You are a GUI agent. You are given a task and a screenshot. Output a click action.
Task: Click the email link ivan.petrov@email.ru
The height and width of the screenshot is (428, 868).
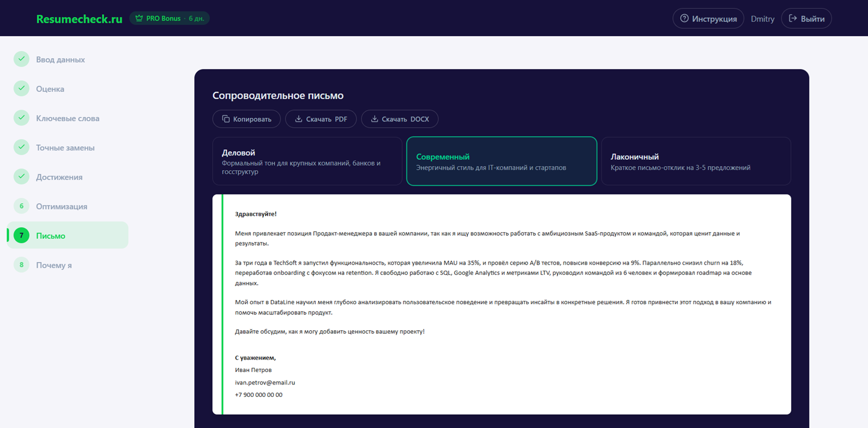coord(264,382)
